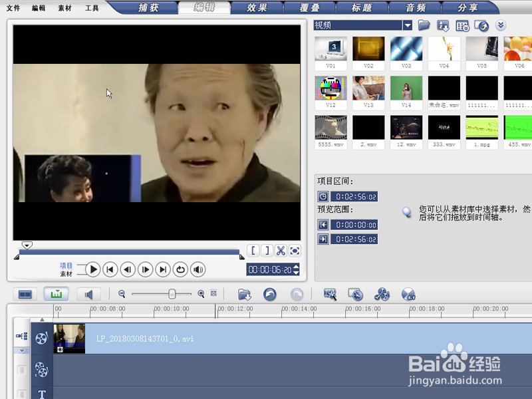Screen dimensions: 532x399
Task: Switch to the 音频 step tab
Action: coord(415,7)
